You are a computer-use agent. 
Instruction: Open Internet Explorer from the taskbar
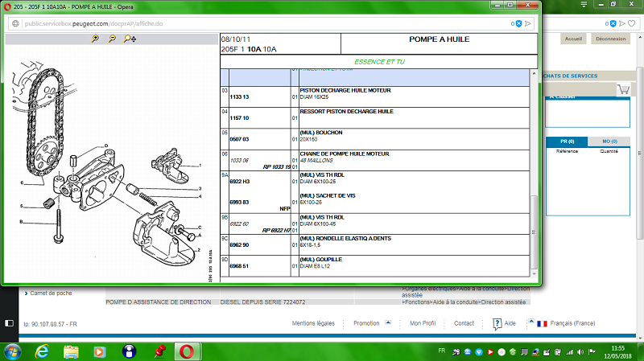(42, 352)
